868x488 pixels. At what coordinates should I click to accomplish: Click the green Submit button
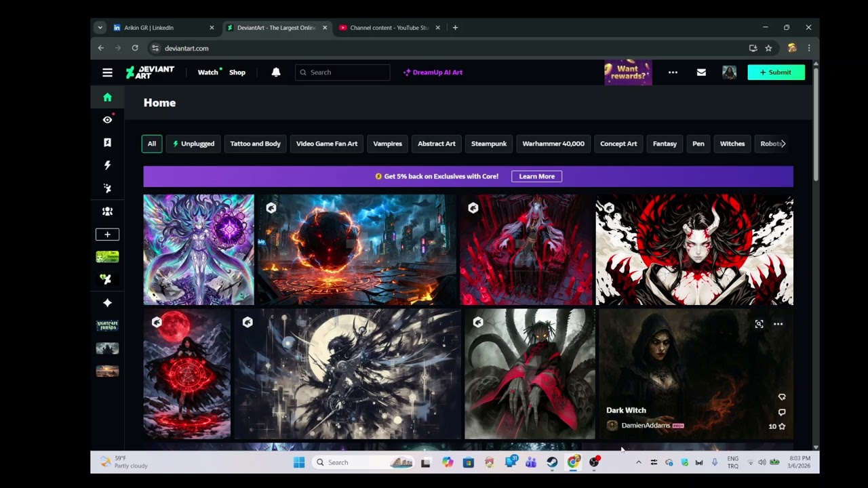coord(776,73)
